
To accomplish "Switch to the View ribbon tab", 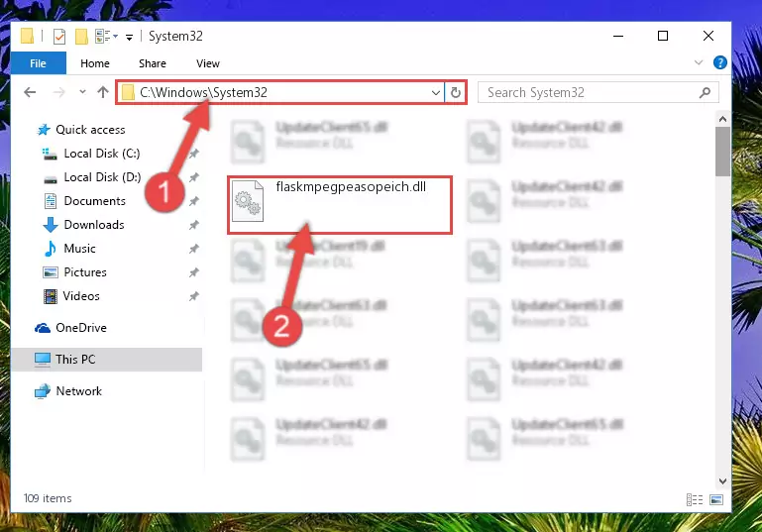I will pyautogui.click(x=207, y=63).
